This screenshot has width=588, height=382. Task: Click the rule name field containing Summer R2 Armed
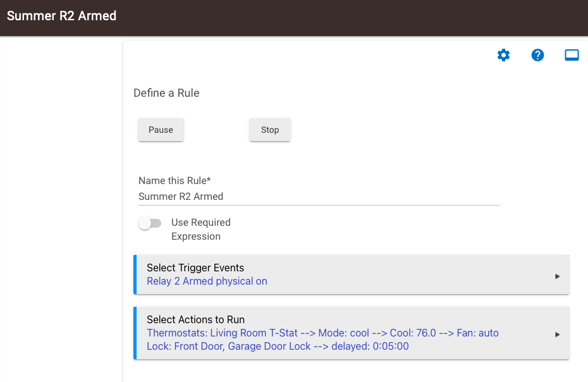(x=319, y=197)
